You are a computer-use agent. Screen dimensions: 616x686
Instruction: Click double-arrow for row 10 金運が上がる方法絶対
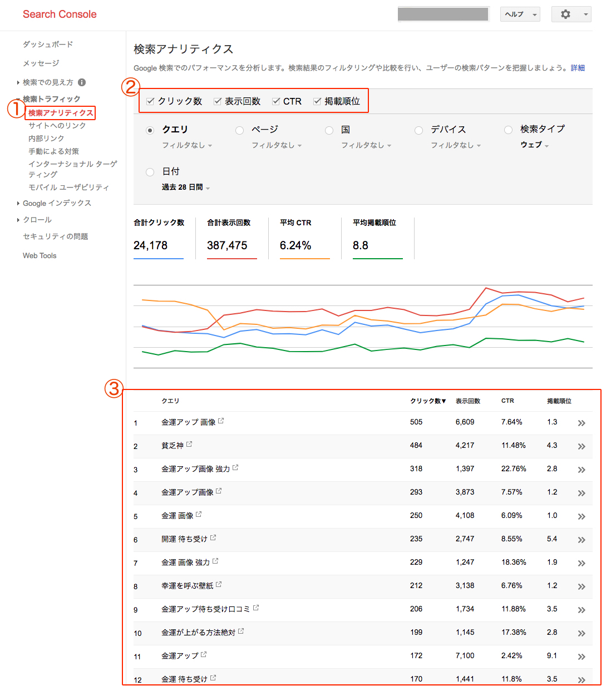point(581,633)
